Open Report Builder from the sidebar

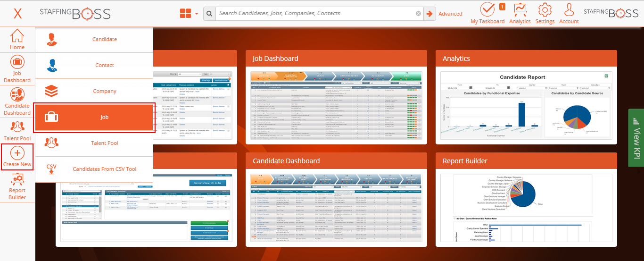17,187
